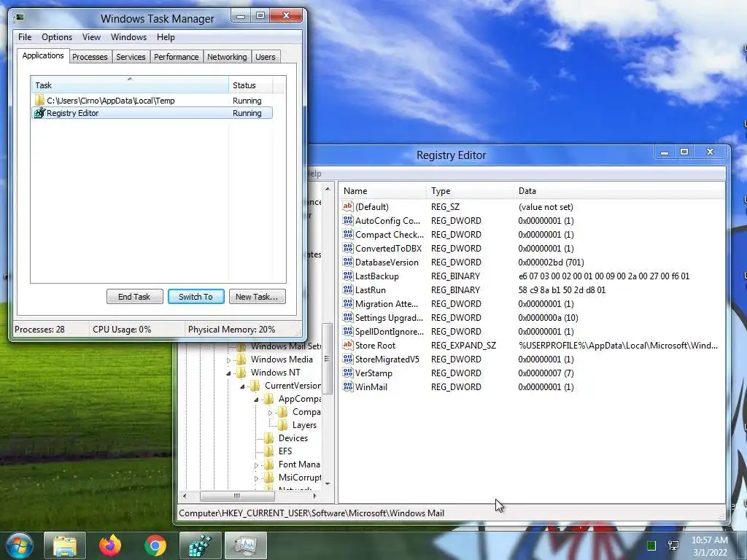Open the Options menu in Task Manager
The height and width of the screenshot is (560, 747).
tap(57, 37)
